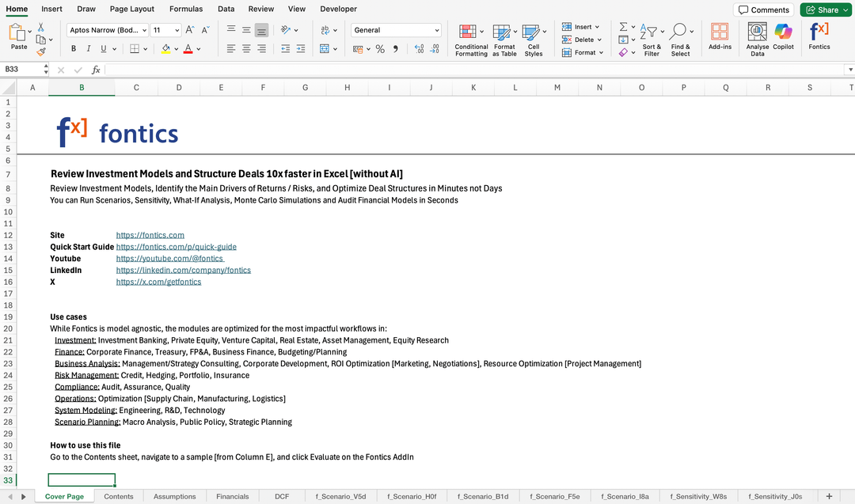Image resolution: width=855 pixels, height=504 pixels.
Task: Click the Insert Function fx button
Action: pyautogui.click(x=96, y=70)
